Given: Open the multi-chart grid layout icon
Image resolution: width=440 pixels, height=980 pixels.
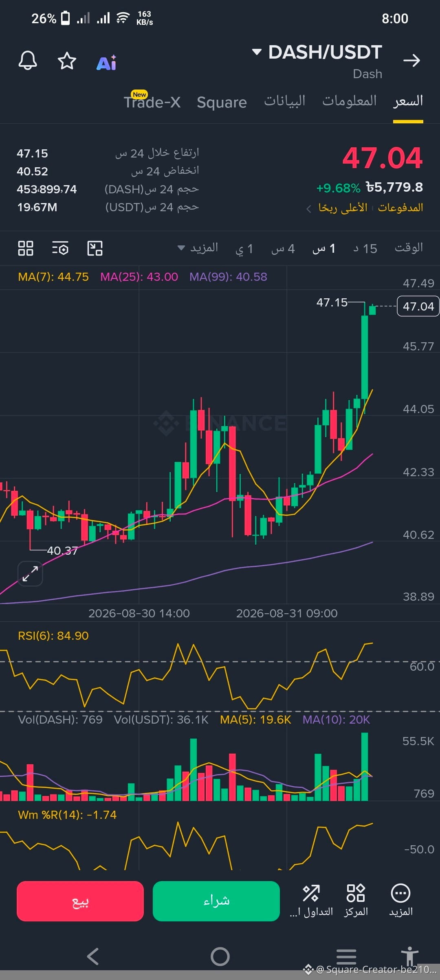Looking at the screenshot, I should coord(26,248).
